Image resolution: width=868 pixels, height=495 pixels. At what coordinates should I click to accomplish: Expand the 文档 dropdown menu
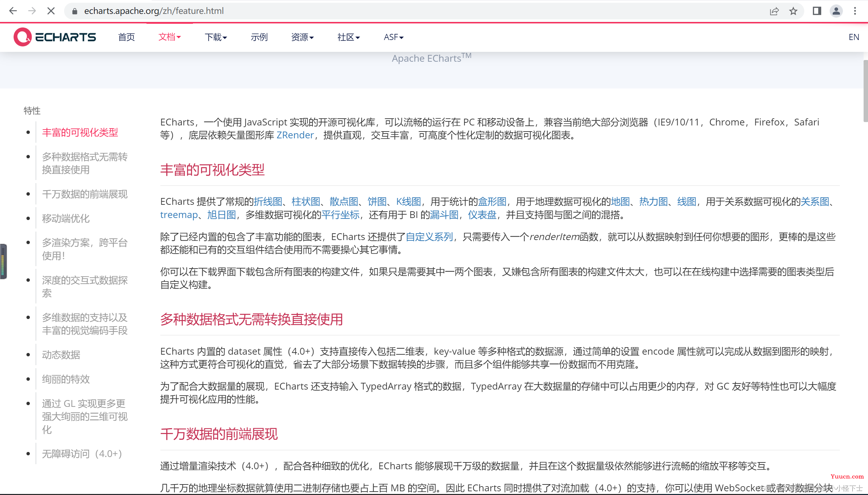coord(170,37)
